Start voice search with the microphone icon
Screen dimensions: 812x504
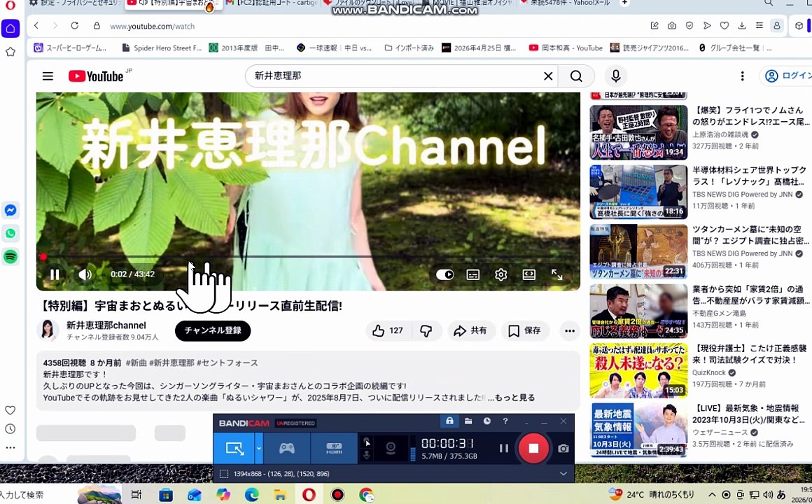[615, 76]
